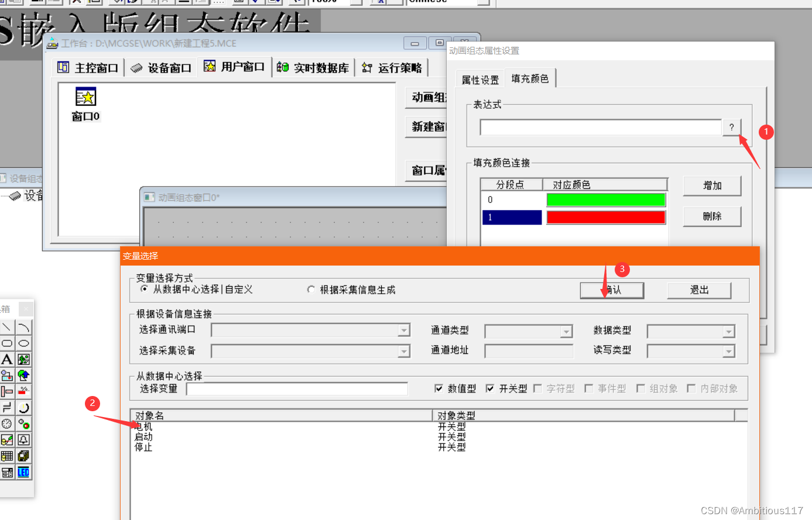Select the 窗口0 window icon
This screenshot has height=520, width=812.
point(85,104)
